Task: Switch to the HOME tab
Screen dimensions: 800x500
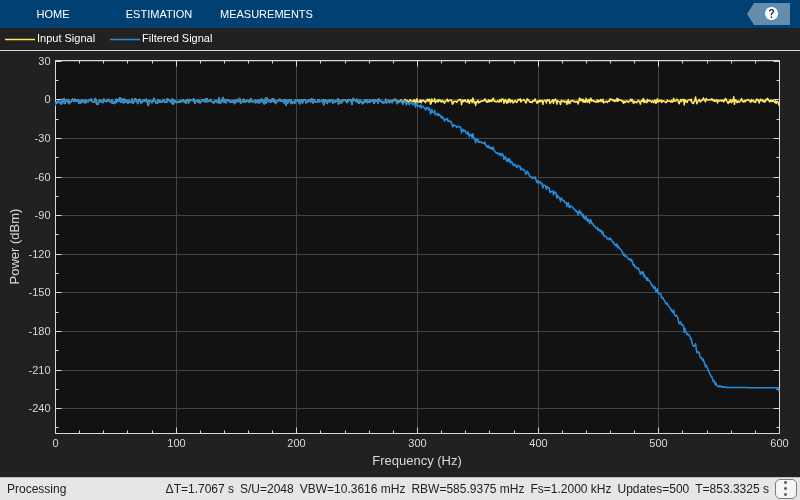Action: pos(53,14)
